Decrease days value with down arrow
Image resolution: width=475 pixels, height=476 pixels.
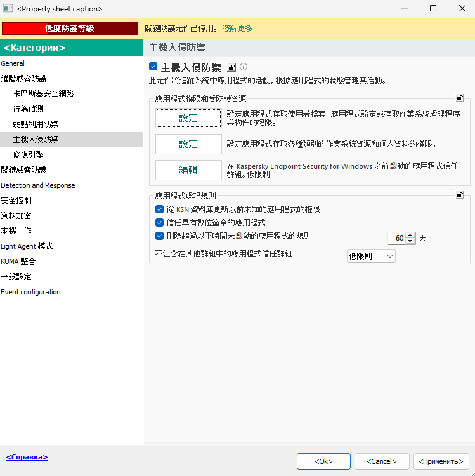410,241
